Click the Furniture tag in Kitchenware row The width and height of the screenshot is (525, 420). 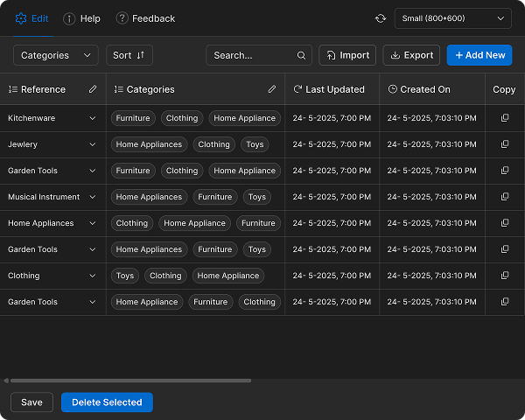point(133,118)
